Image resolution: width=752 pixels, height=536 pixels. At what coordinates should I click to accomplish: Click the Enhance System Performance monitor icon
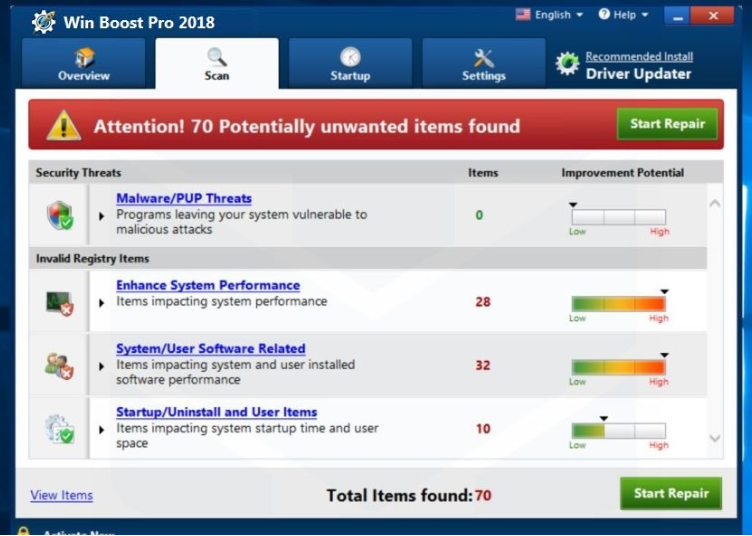tap(60, 303)
